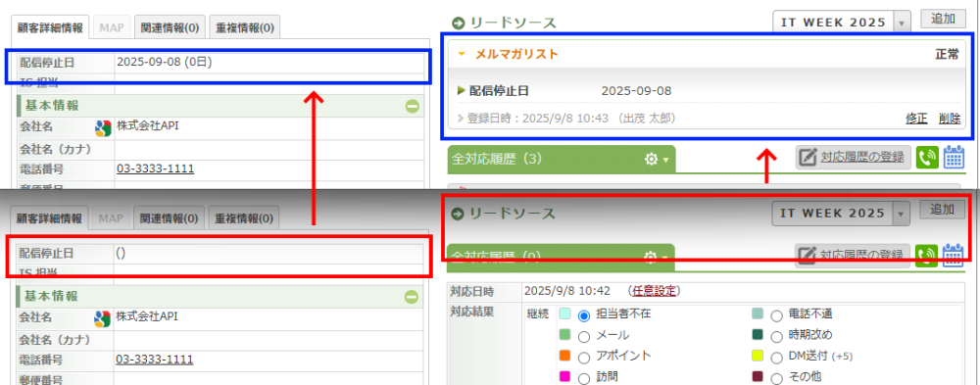Click メルマガリスト card title
The width and height of the screenshot is (980, 385).
[516, 55]
